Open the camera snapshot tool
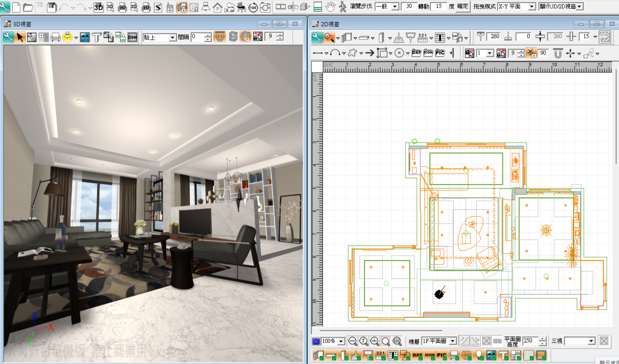Screen dimensions: 619x364 pos(265,7)
